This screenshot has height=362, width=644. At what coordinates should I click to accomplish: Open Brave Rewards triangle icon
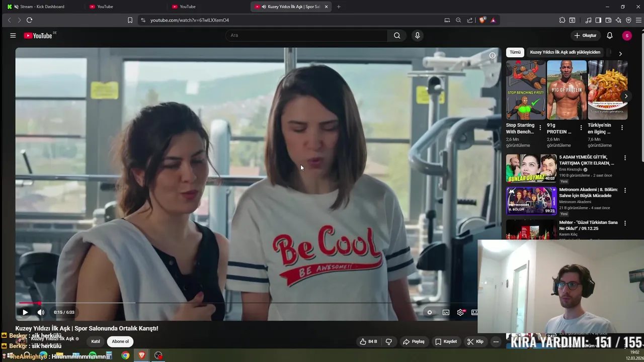(493, 20)
